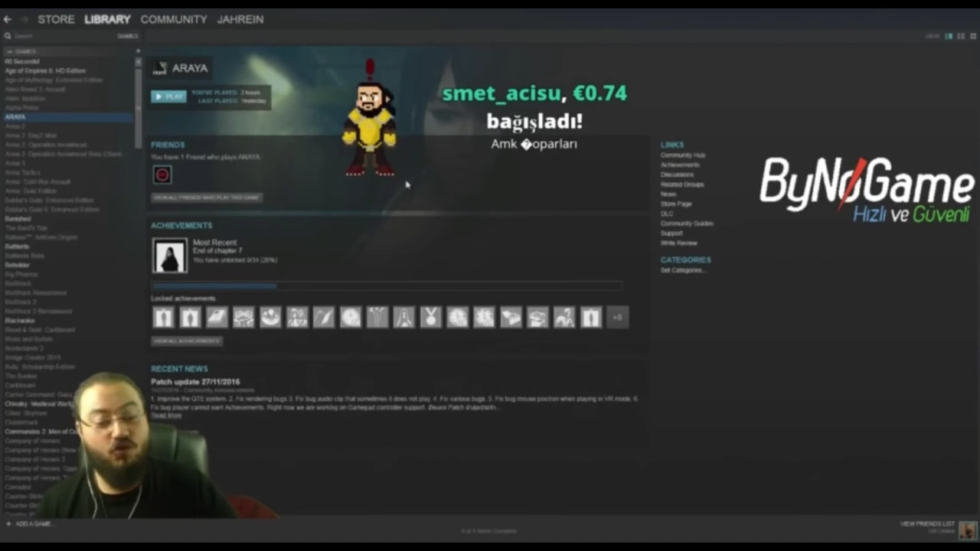Click the ARAYA game logo icon

(x=159, y=68)
